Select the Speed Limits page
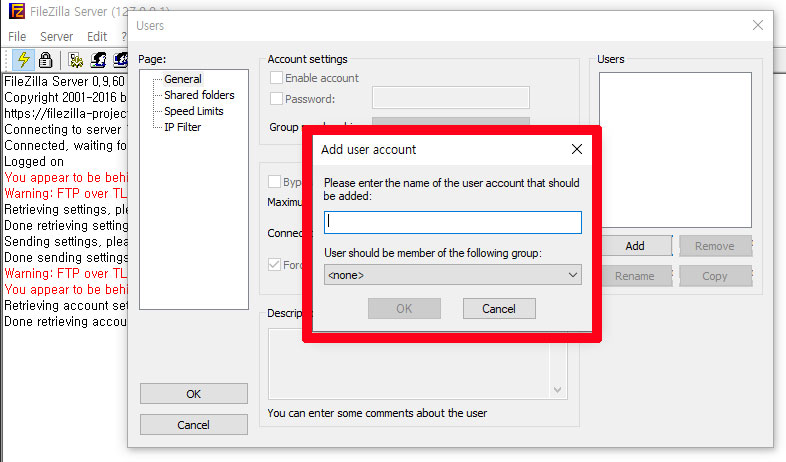This screenshot has height=462, width=786. point(193,111)
